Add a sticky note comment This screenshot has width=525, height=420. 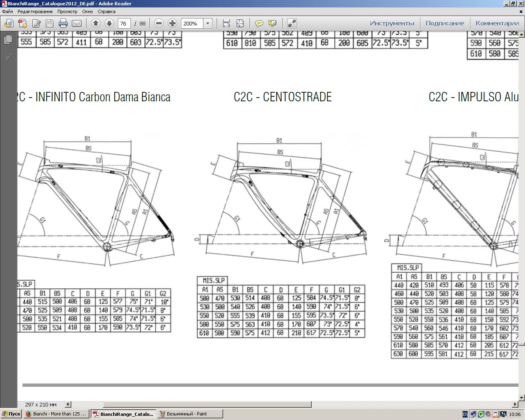tap(259, 23)
